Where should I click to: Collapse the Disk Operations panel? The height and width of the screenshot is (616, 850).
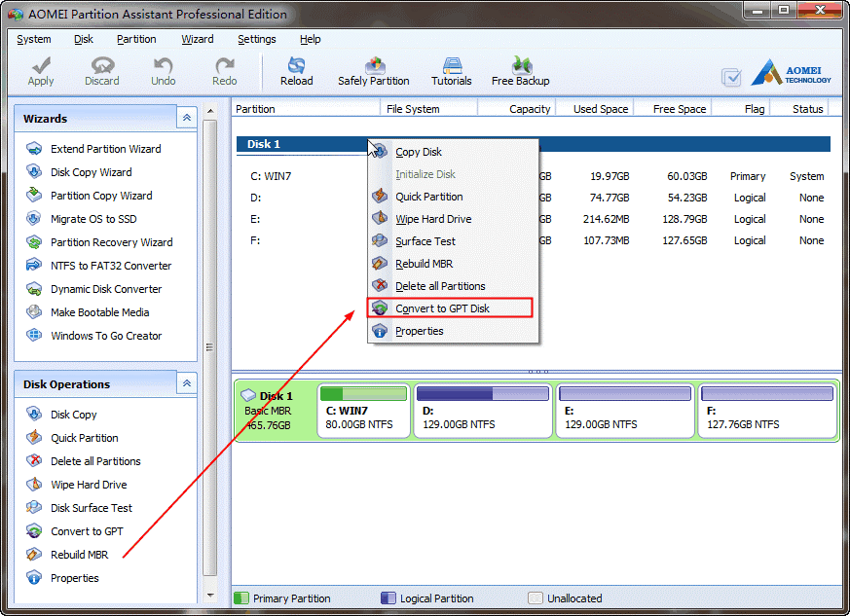(187, 383)
